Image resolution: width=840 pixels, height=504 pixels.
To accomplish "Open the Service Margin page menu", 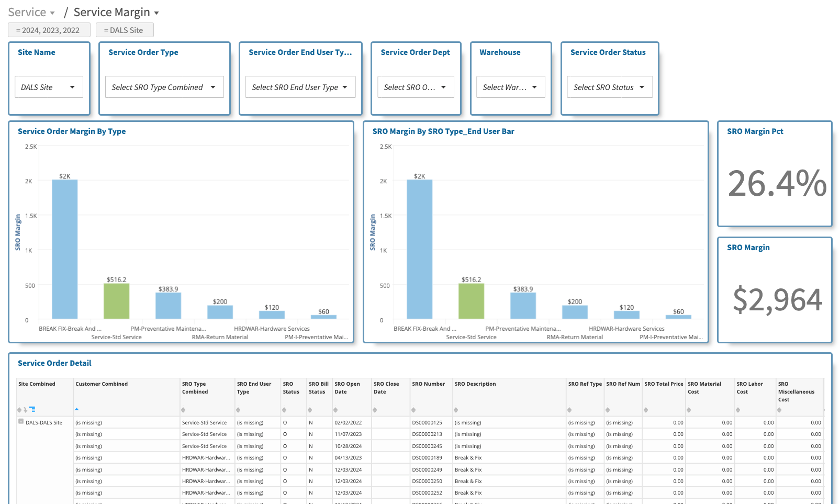I will click(x=116, y=12).
